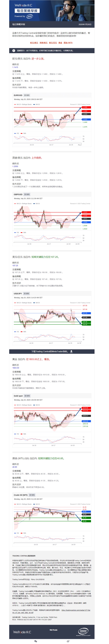Click the 每日策略早报 title bar label
109x644 pixels.
[x=19, y=25]
